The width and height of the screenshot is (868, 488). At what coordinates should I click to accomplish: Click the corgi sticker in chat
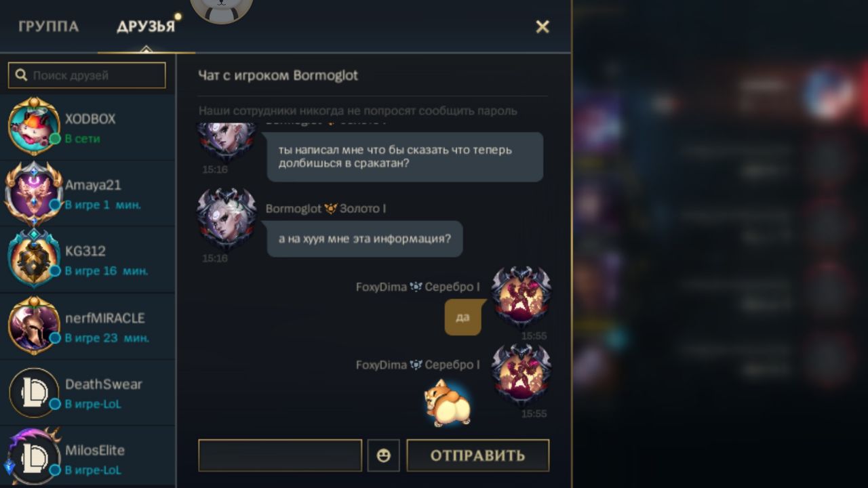click(448, 403)
